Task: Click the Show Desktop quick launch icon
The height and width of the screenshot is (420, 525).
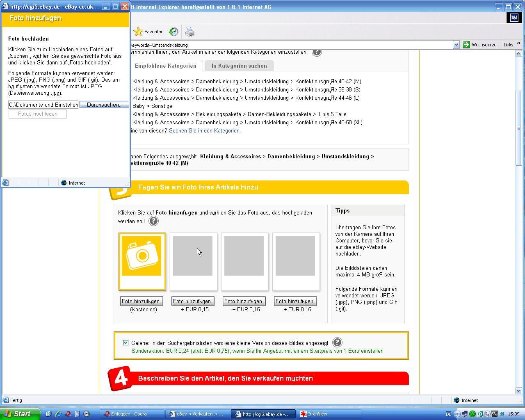Action: [48, 414]
